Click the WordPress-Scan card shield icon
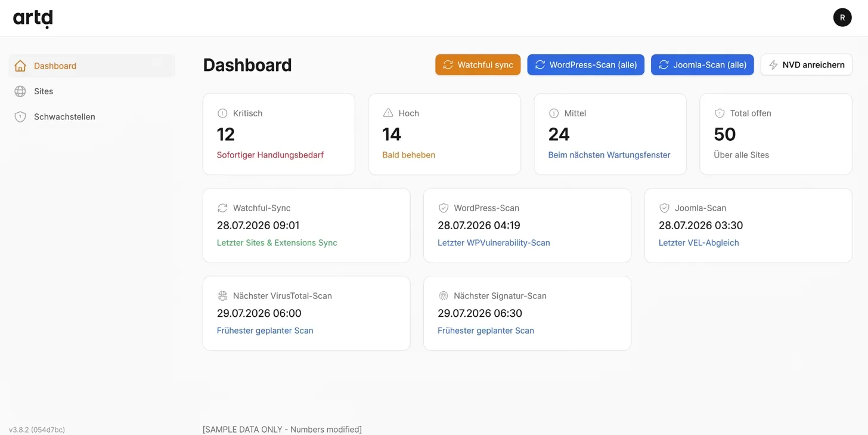Image resolution: width=868 pixels, height=435 pixels. 444,208
